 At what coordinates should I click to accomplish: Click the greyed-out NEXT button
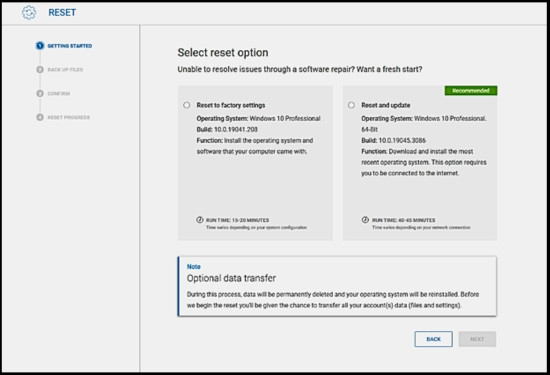point(477,339)
